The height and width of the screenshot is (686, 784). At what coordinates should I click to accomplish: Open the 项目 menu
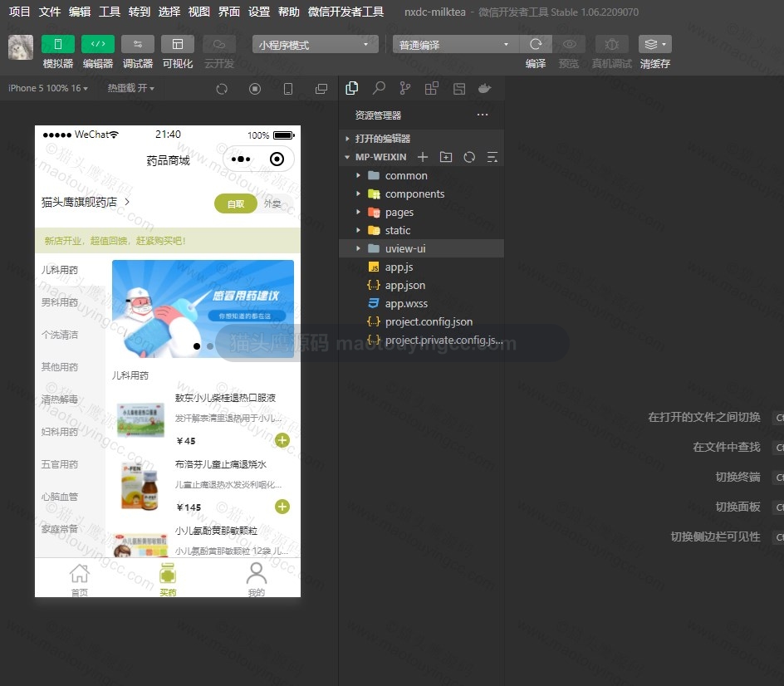tap(19, 12)
